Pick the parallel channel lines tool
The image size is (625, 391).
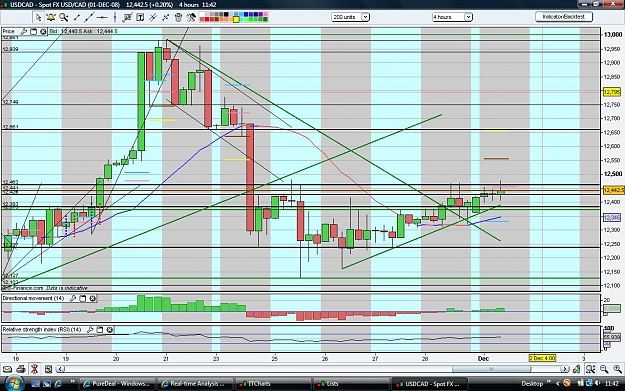[x=153, y=17]
